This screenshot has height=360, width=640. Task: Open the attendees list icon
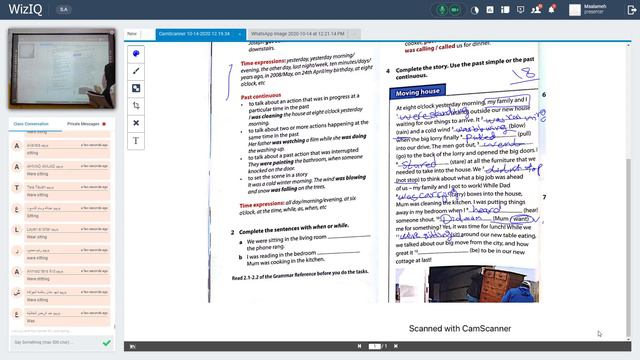pyautogui.click(x=536, y=9)
